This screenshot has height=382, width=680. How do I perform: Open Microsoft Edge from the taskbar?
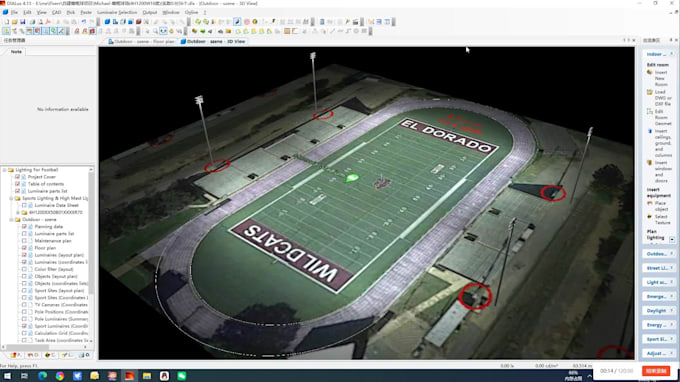[x=42, y=375]
